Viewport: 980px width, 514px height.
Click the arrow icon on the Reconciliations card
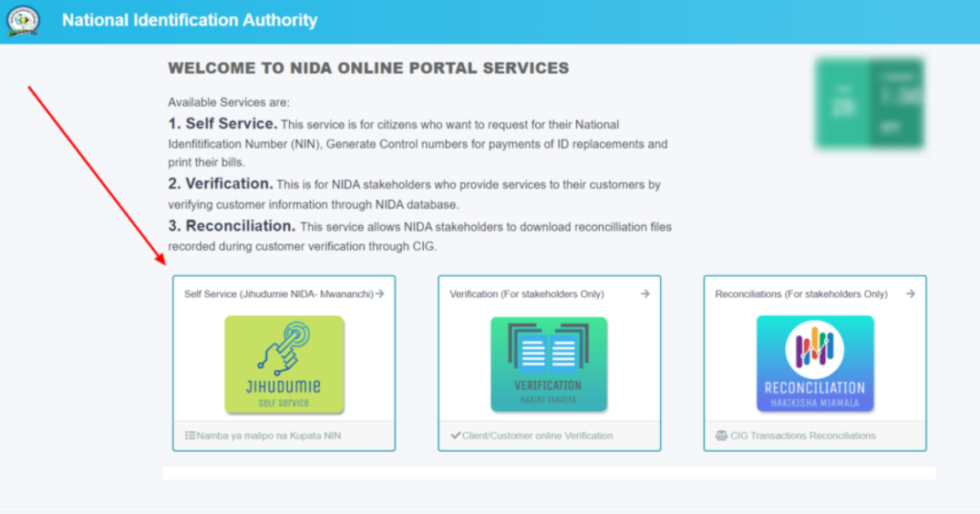pyautogui.click(x=910, y=294)
